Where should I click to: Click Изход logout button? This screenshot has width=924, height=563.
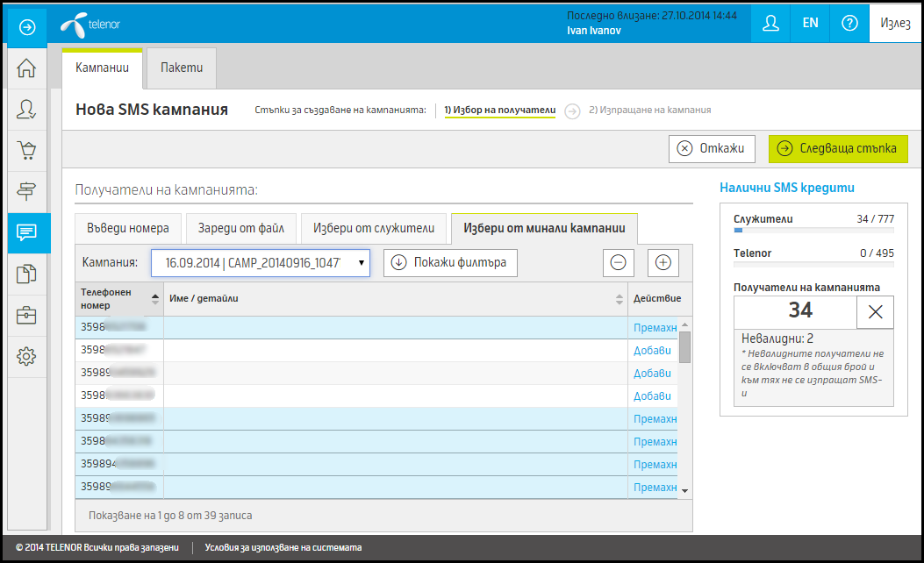[895, 24]
